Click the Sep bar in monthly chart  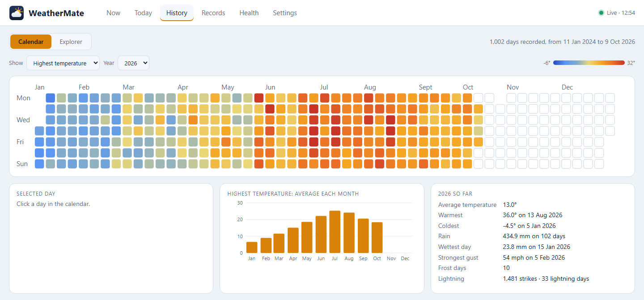click(363, 236)
